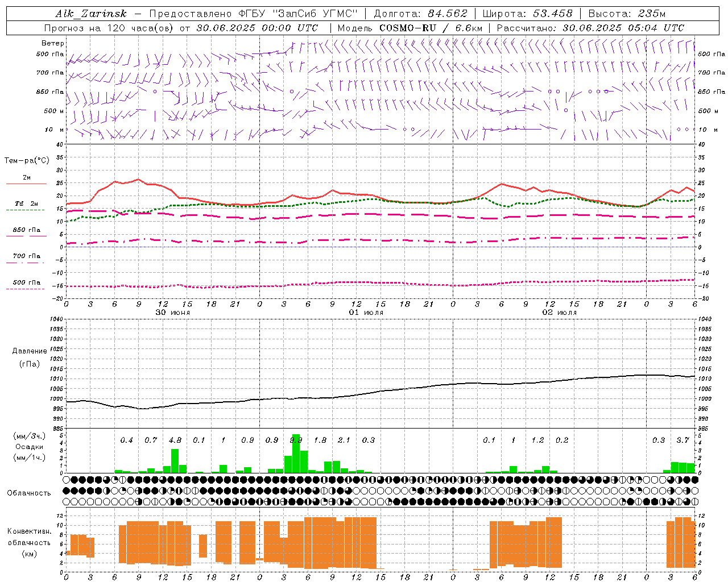Image resolution: width=728 pixels, height=582 pixels.
Task: Click the date label 02 июля
Action: (559, 313)
